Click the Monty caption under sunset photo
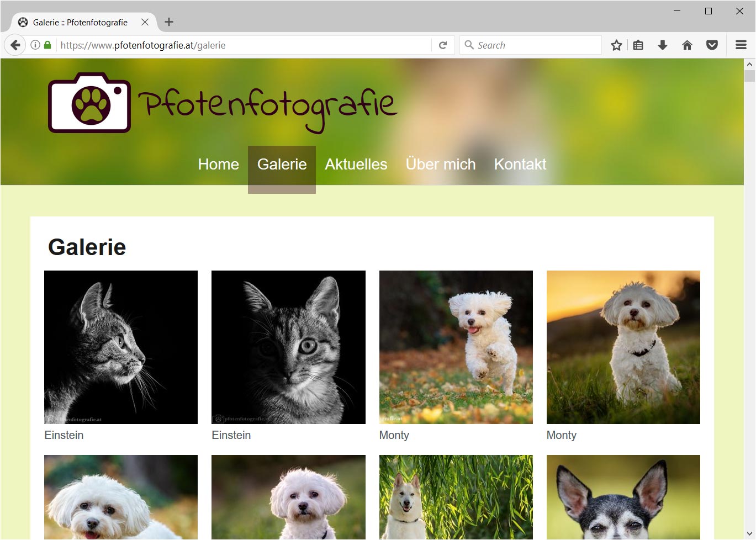The width and height of the screenshot is (756, 540). (x=562, y=435)
